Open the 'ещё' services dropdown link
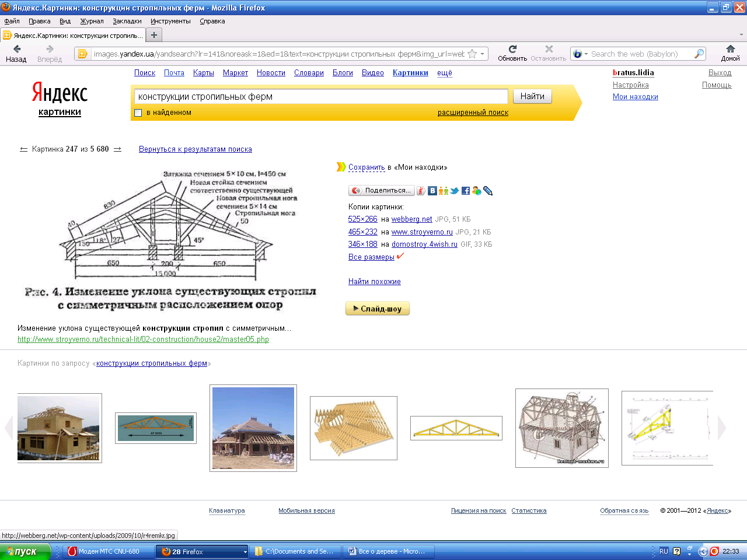 (x=445, y=73)
